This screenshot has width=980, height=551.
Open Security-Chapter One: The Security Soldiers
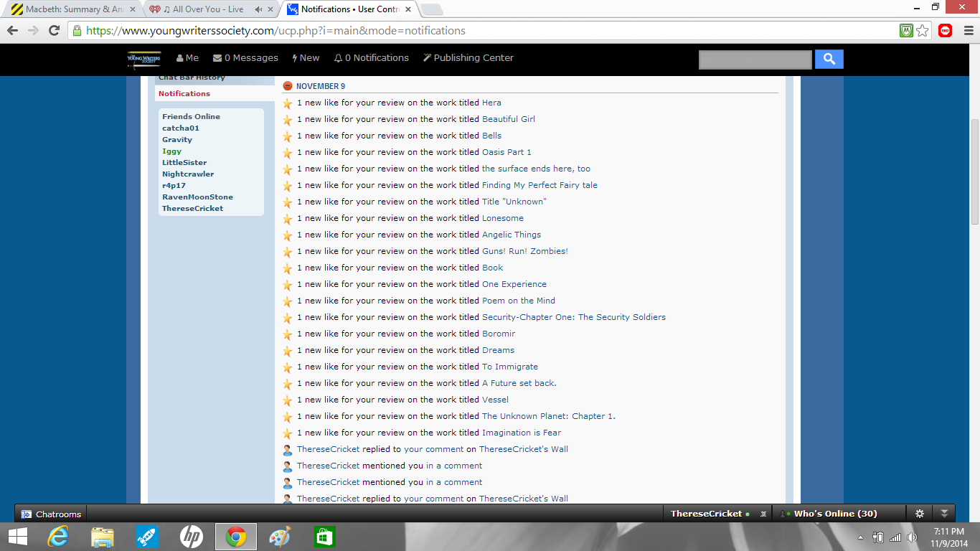(x=574, y=317)
